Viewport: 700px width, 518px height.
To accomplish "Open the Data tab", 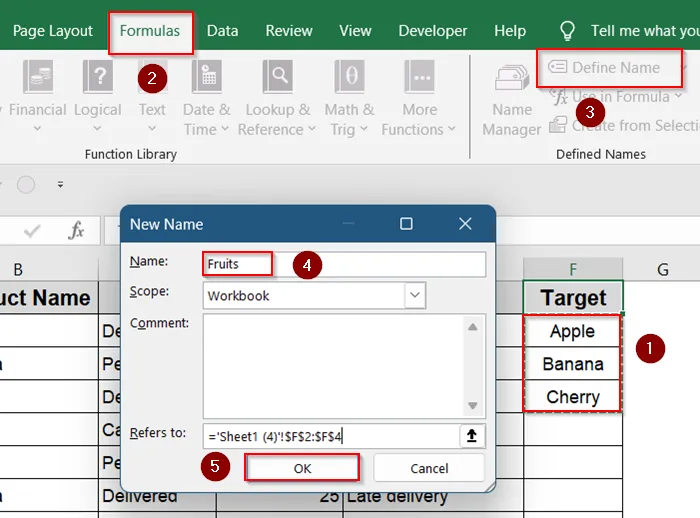I will pos(222,31).
